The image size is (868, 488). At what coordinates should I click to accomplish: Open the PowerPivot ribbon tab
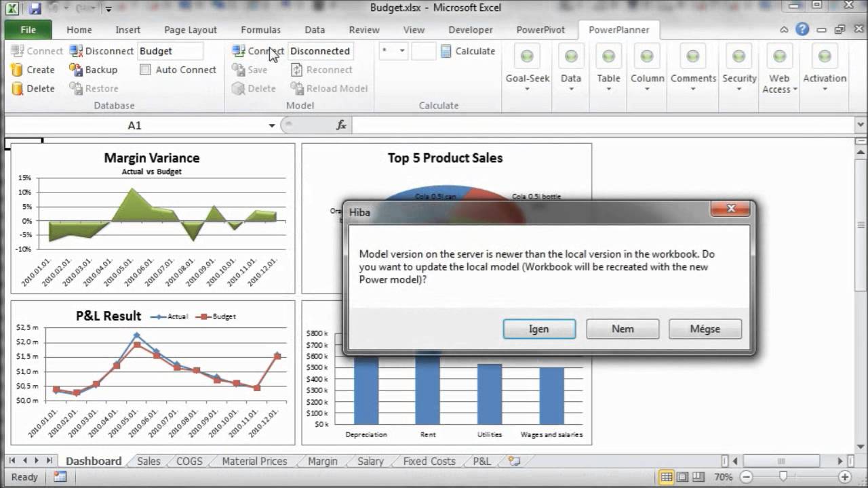540,30
